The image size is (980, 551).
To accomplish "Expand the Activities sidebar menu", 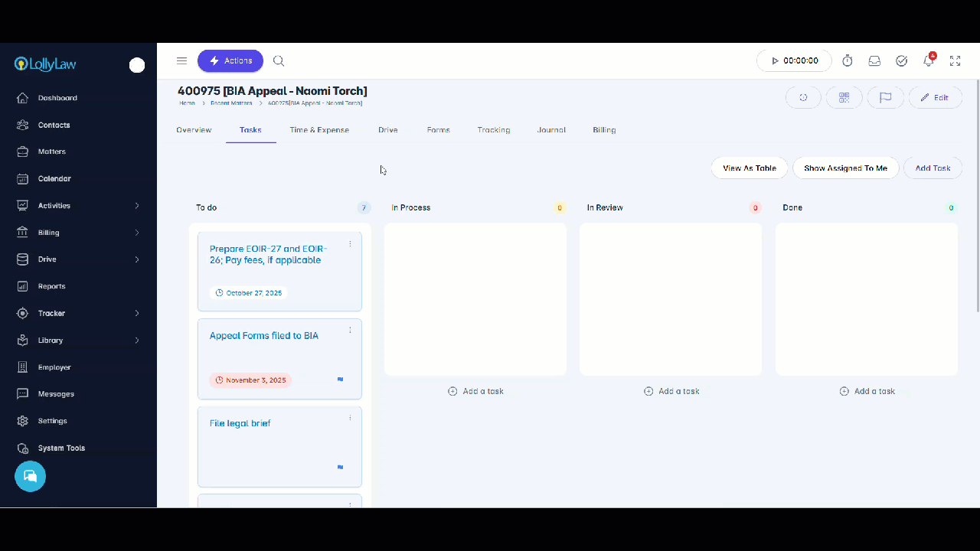I will pos(78,206).
